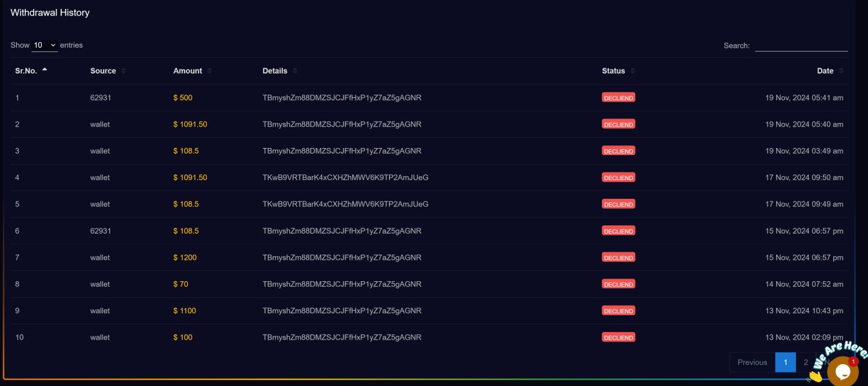The image size is (868, 386).
Task: Select the 14 Nov, 2024 07:52 am row
Action: (429, 284)
